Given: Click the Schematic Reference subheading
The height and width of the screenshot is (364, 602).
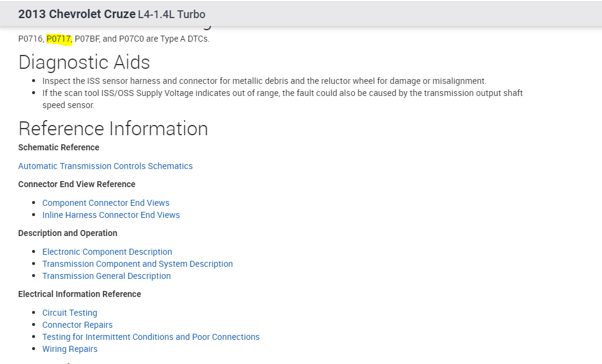Looking at the screenshot, I should click(59, 147).
